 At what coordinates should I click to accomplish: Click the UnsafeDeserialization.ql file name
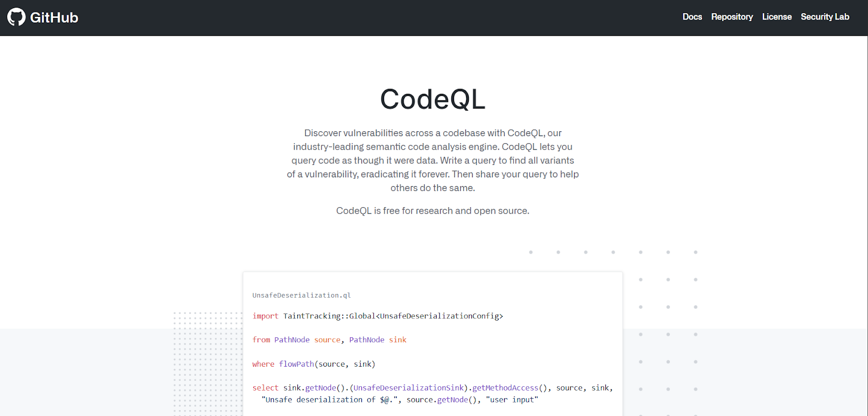(302, 295)
